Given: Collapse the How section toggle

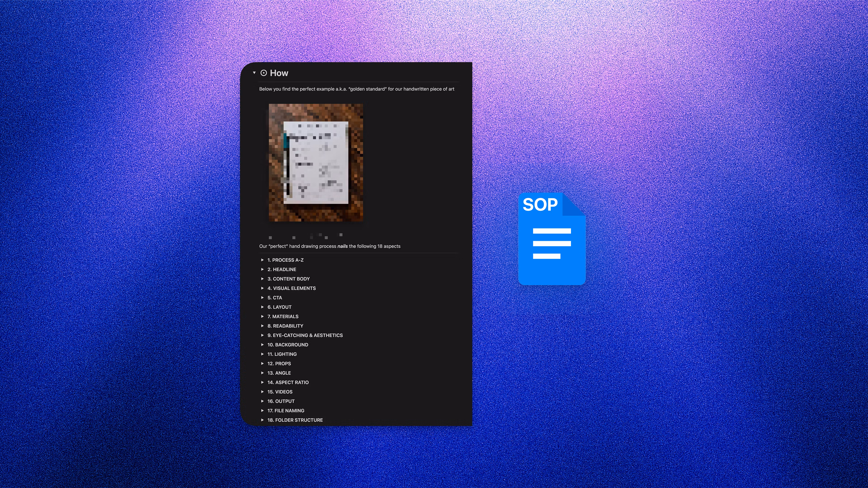Looking at the screenshot, I should 254,73.
